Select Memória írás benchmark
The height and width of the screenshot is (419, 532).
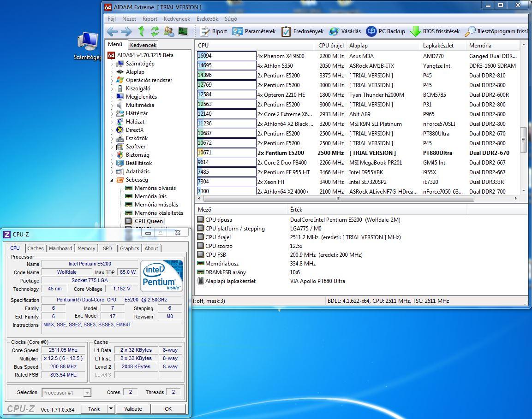(x=150, y=196)
